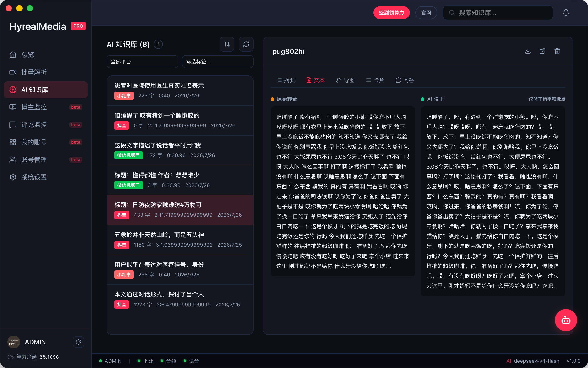
Task: Click the AI 校正 heading
Action: tap(435, 99)
